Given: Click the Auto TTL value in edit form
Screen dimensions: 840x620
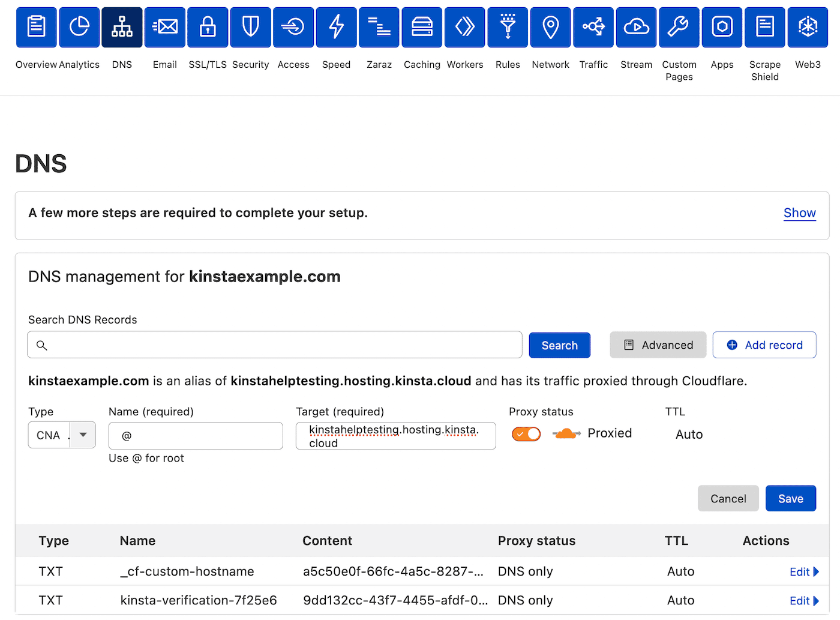Looking at the screenshot, I should pos(689,435).
